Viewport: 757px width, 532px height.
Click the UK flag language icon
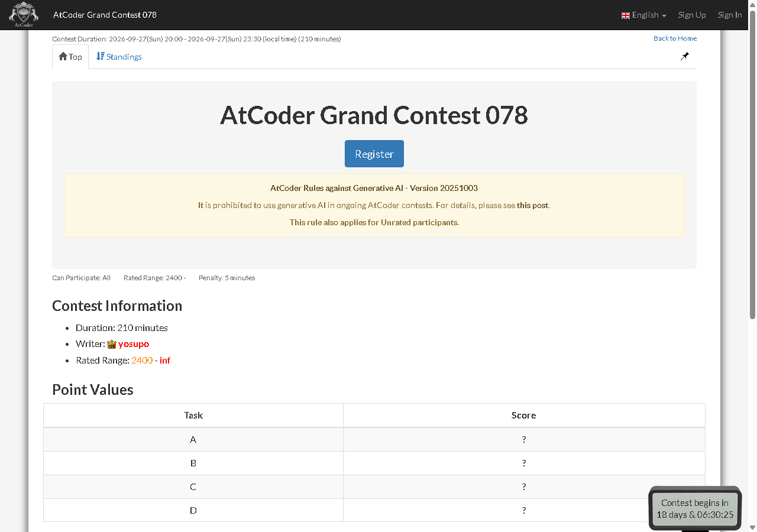626,15
